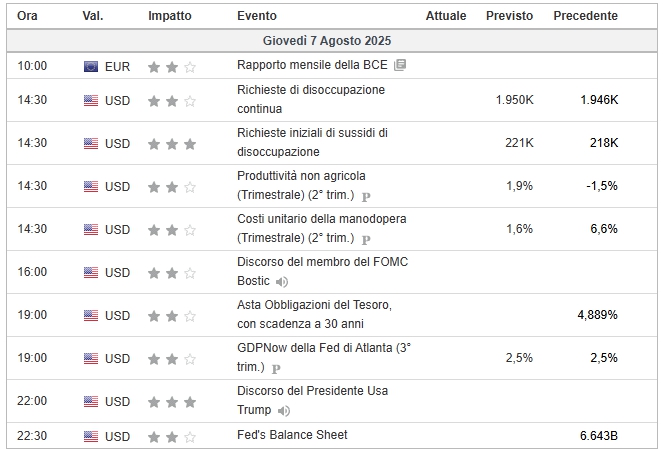
Task: Click the preliminary P icon beside Produttività non agricola
Action: [366, 196]
